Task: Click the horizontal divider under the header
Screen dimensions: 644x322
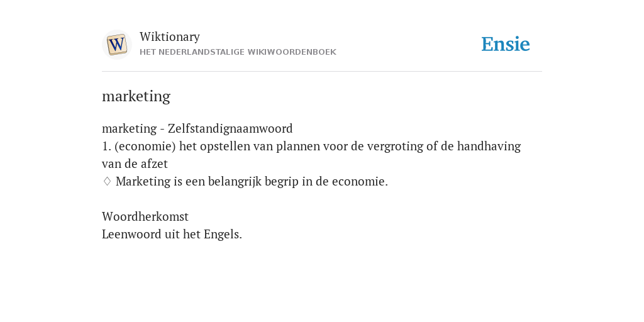Action: 322,72
